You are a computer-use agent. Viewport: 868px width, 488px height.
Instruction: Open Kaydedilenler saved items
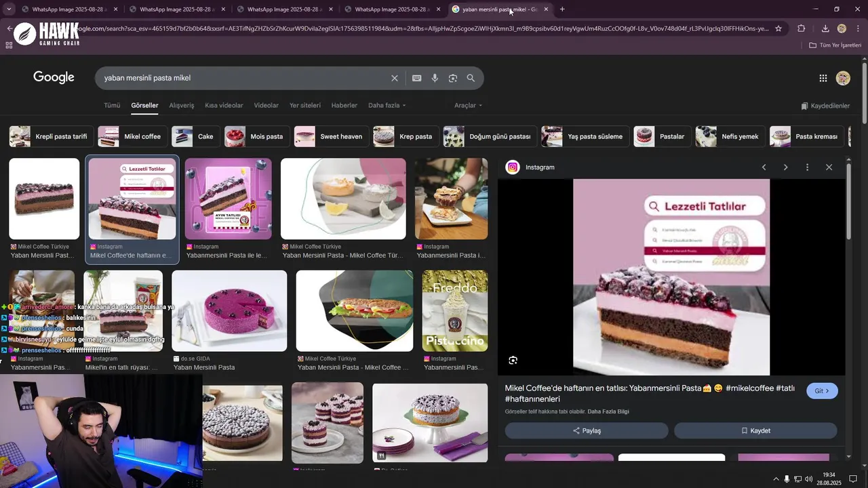tap(825, 106)
